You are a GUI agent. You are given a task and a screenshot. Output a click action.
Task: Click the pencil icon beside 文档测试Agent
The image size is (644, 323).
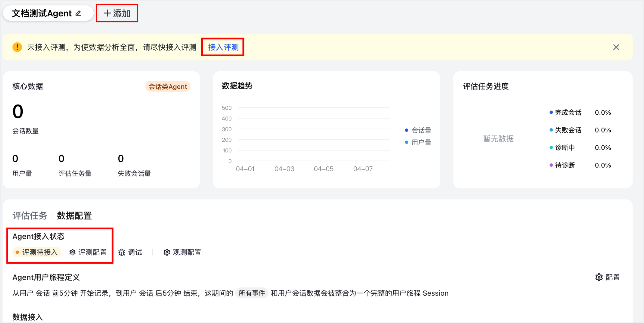pos(78,13)
